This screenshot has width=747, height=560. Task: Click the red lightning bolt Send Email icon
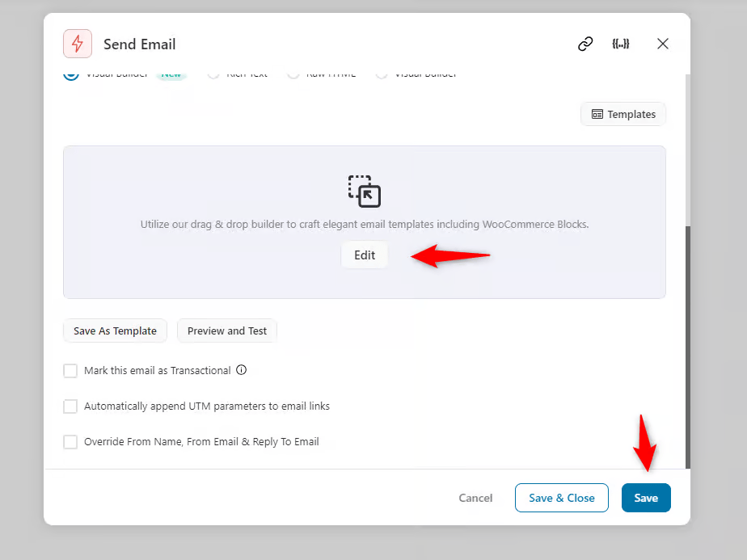(78, 44)
